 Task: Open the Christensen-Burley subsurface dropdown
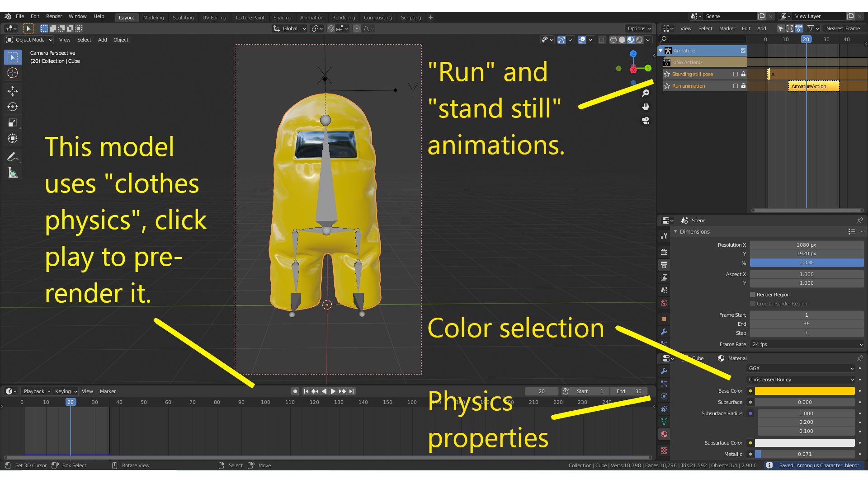(x=801, y=380)
